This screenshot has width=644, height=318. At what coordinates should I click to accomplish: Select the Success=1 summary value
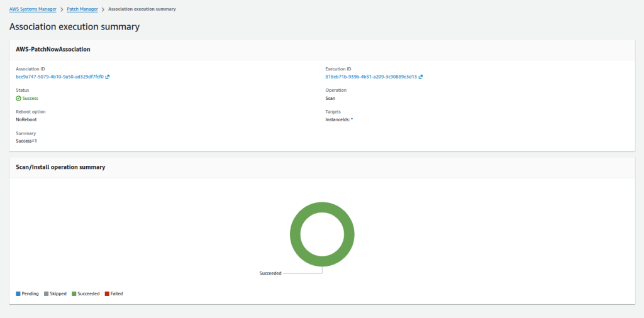pos(26,141)
